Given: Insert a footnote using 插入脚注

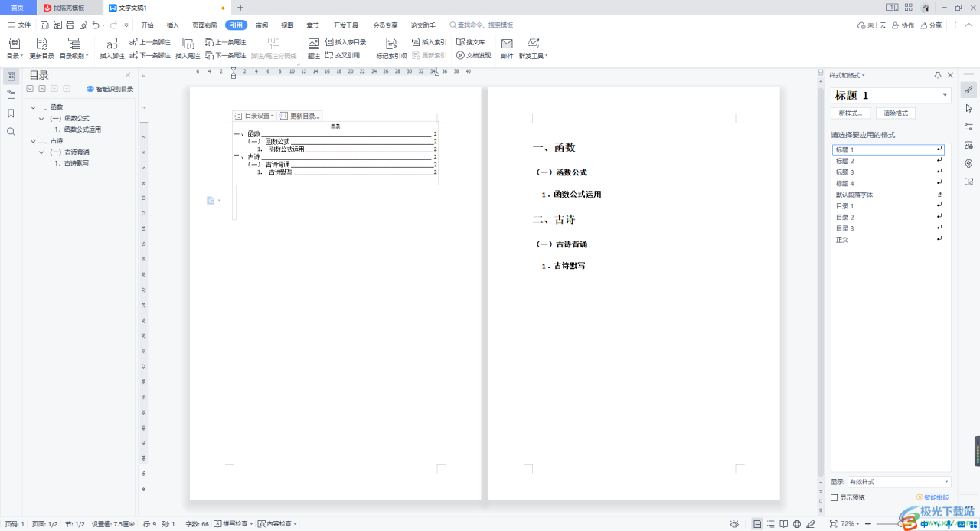Looking at the screenshot, I should (112, 46).
